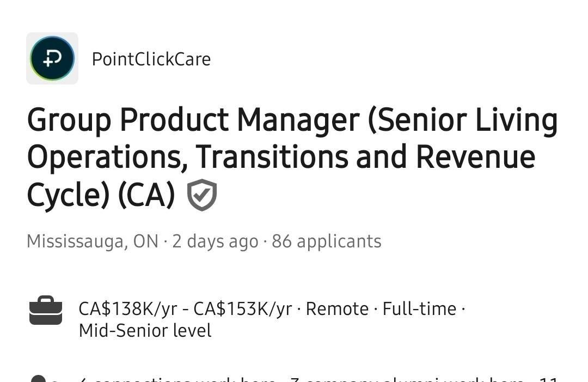
Task: Select the briefcase job details icon
Action: coord(46,310)
